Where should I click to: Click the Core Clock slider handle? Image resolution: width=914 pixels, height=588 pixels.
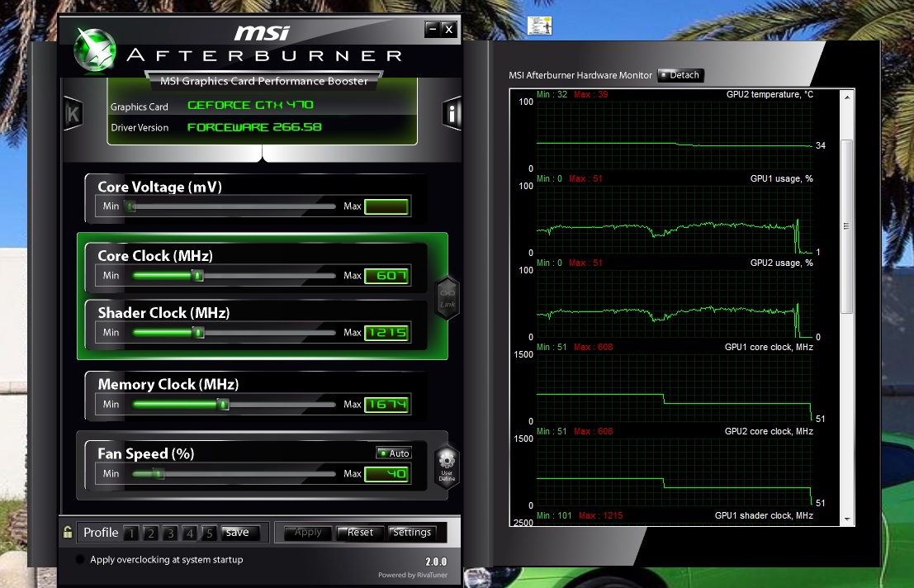pos(198,276)
